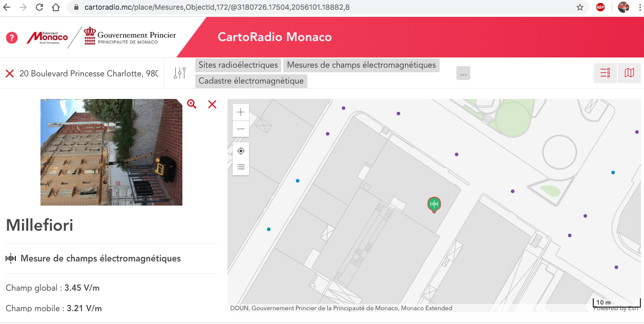Zoom out on the map

241,129
